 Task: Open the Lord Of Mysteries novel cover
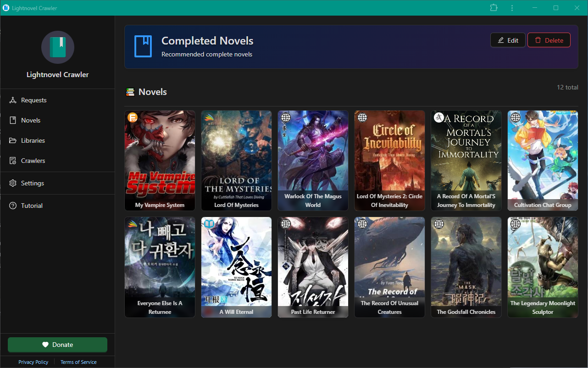[236, 161]
